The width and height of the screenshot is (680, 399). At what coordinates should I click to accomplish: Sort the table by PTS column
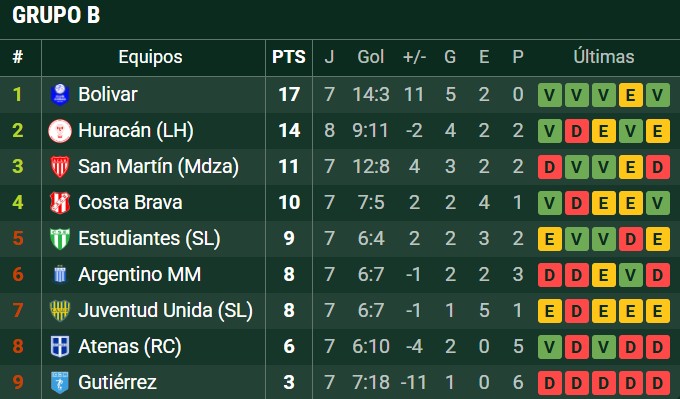(289, 57)
